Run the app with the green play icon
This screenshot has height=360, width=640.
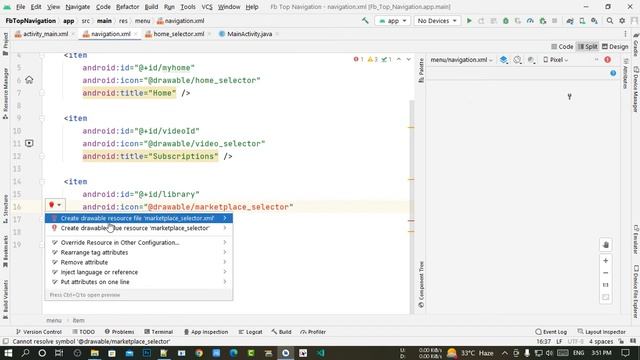click(x=469, y=20)
